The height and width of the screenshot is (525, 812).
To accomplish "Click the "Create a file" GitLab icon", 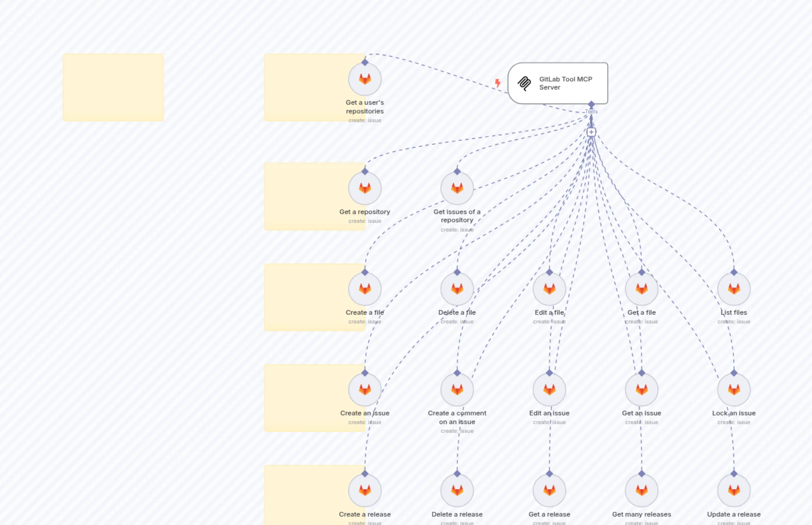I will click(x=364, y=289).
